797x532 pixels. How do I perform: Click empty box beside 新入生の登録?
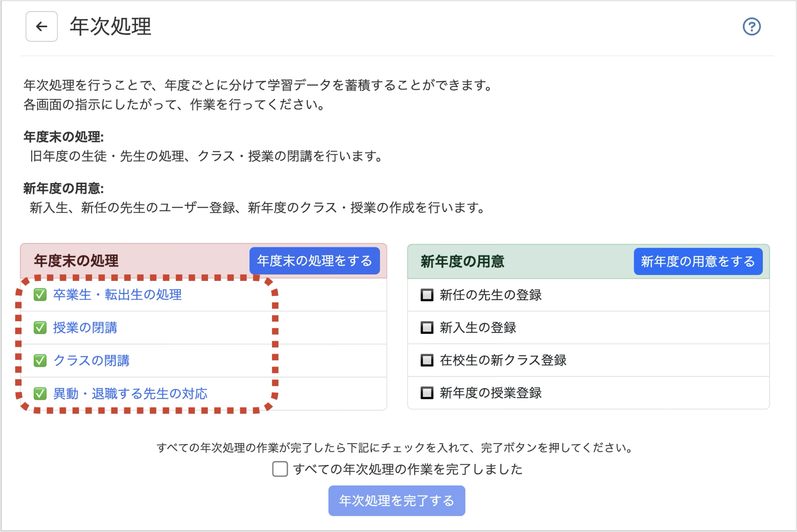tap(427, 328)
